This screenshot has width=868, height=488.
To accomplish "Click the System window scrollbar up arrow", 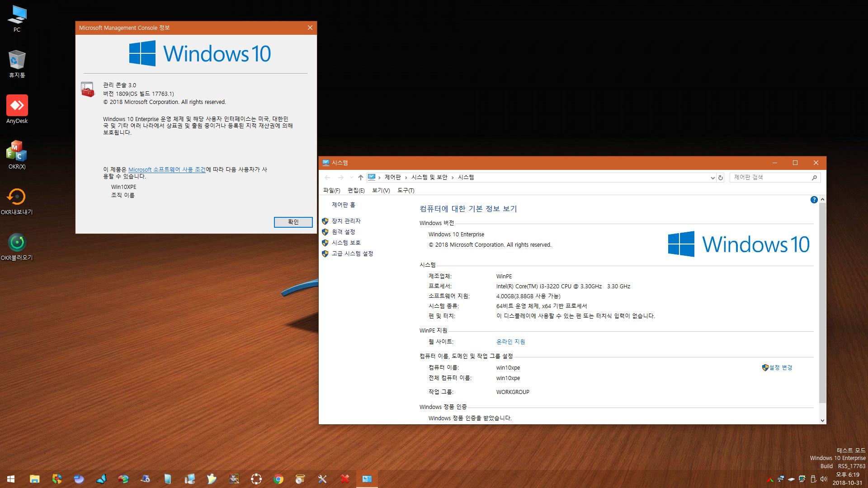I will tap(822, 199).
